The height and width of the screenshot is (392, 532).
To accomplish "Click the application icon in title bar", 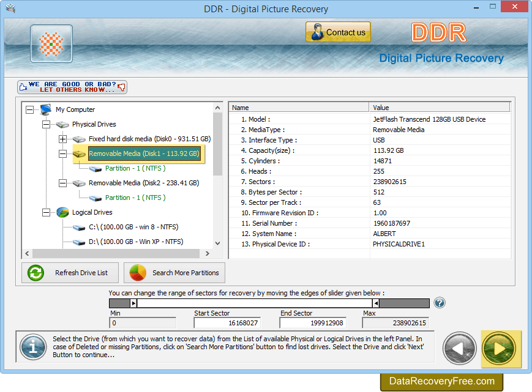I will [10, 8].
